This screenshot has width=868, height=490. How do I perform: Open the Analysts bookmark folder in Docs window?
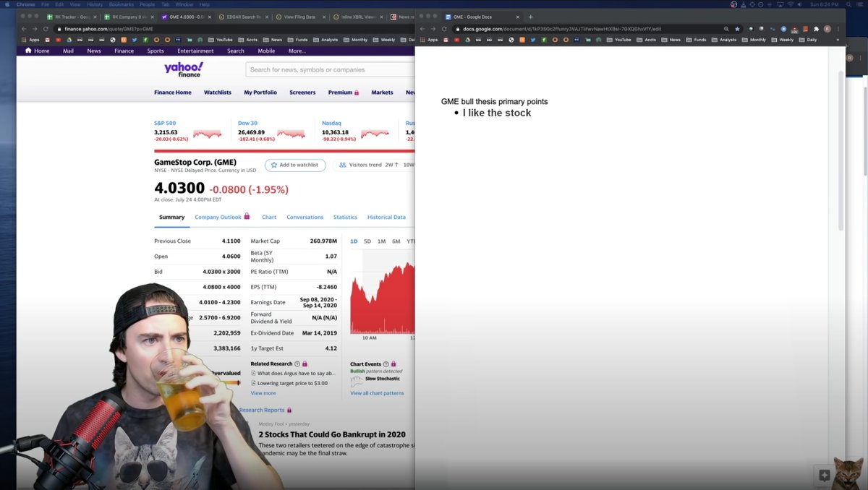pos(723,40)
